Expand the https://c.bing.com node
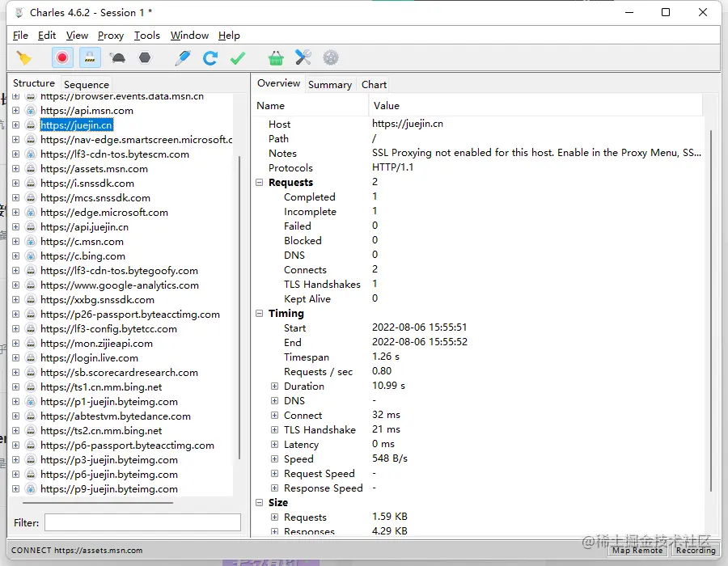The height and width of the screenshot is (566, 728). (16, 256)
